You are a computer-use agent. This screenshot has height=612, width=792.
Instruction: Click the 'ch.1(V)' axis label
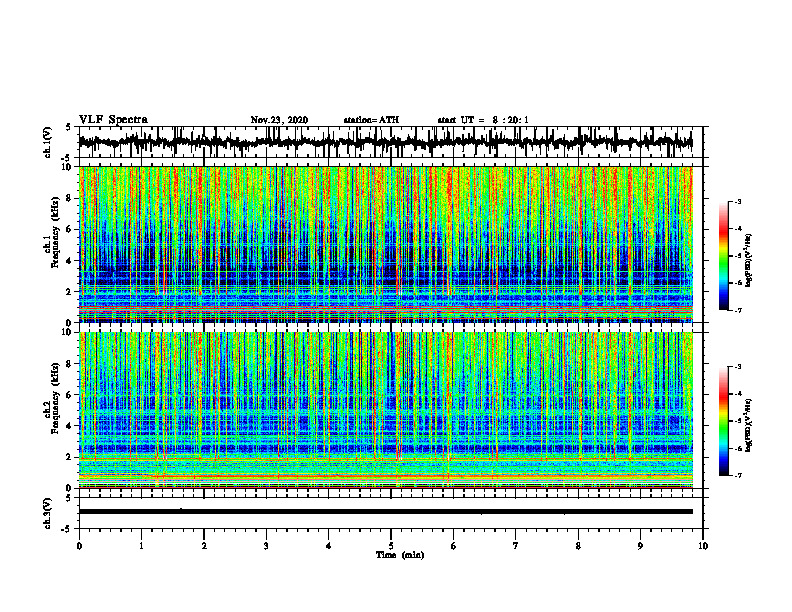pyautogui.click(x=48, y=142)
